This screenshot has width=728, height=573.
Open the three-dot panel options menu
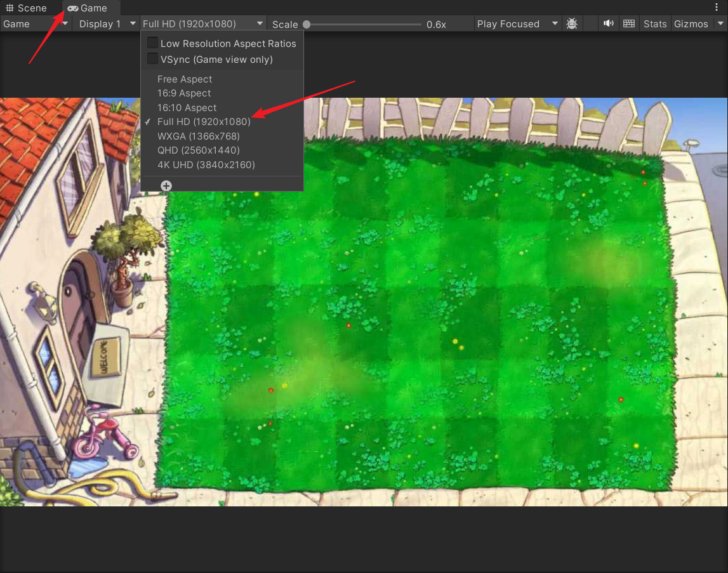[x=717, y=7]
